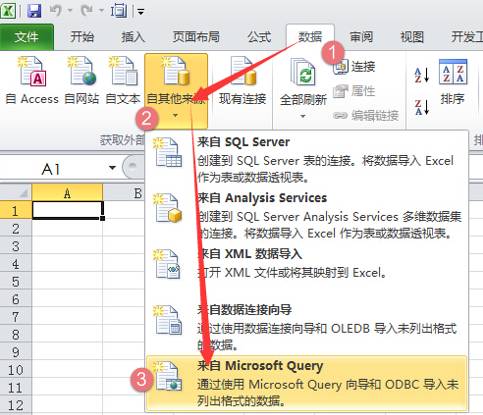Open 连接 workbook connections
483x415 pixels.
(355, 67)
